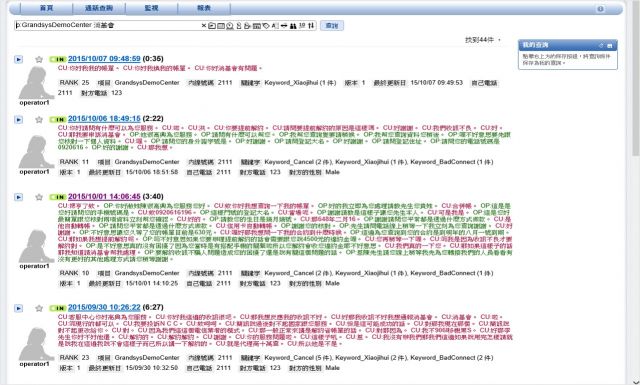Click the binoculars icon in search bar
640x385 pixels.
[x=293, y=26]
